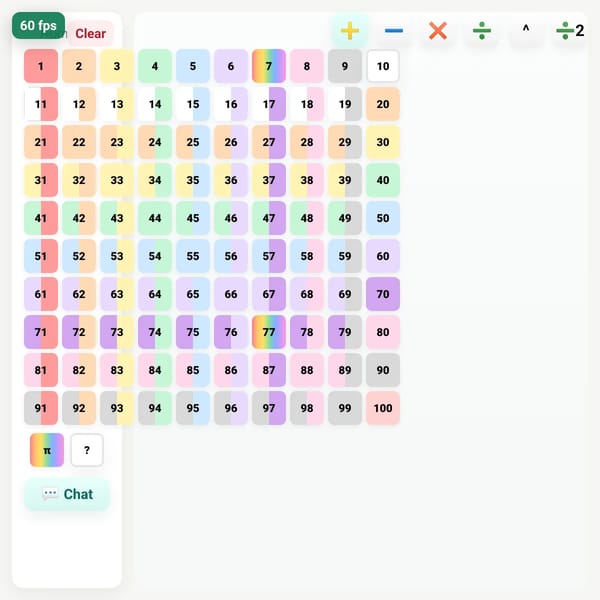Screen dimensions: 600x600
Task: Select the green tile 40
Action: [383, 180]
